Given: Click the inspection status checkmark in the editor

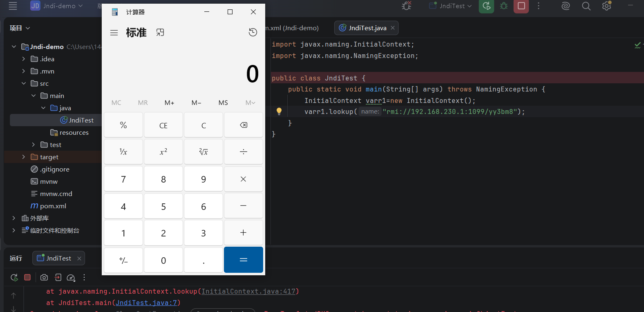Looking at the screenshot, I should 637,45.
